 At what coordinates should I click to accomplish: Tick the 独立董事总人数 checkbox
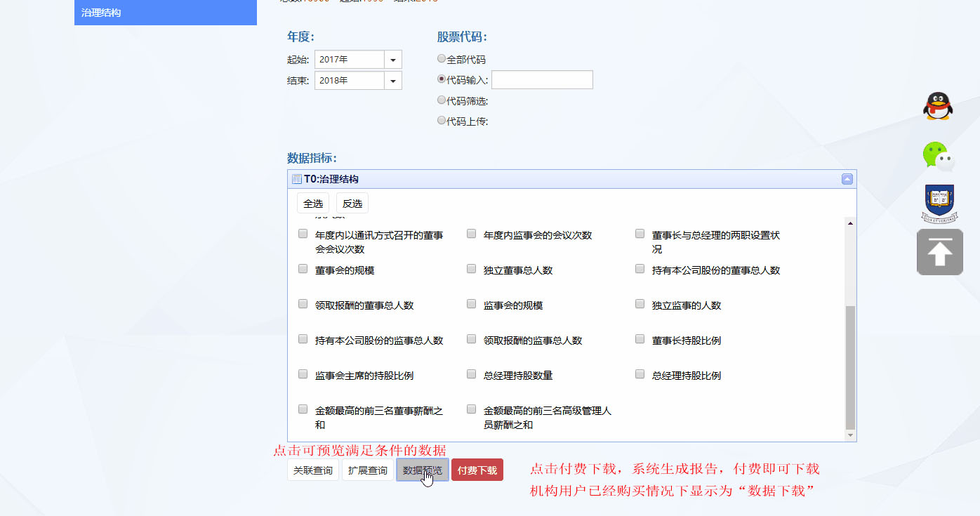click(x=472, y=269)
